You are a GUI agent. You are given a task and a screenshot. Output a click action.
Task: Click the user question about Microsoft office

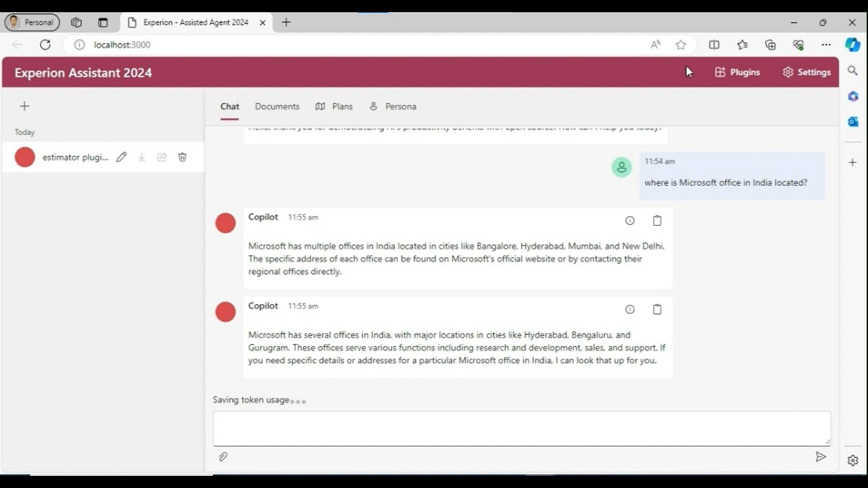[726, 182]
